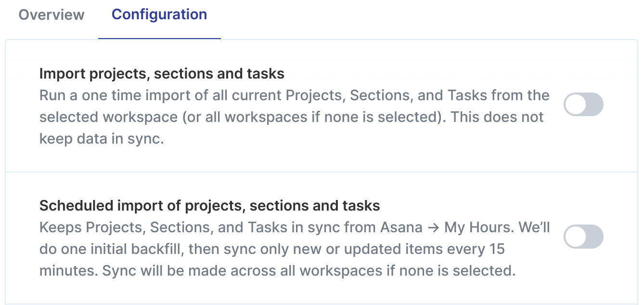Screen dimensions: 644x305
Task: Click the toggle next to the scheduled import row
Action: coord(583,236)
